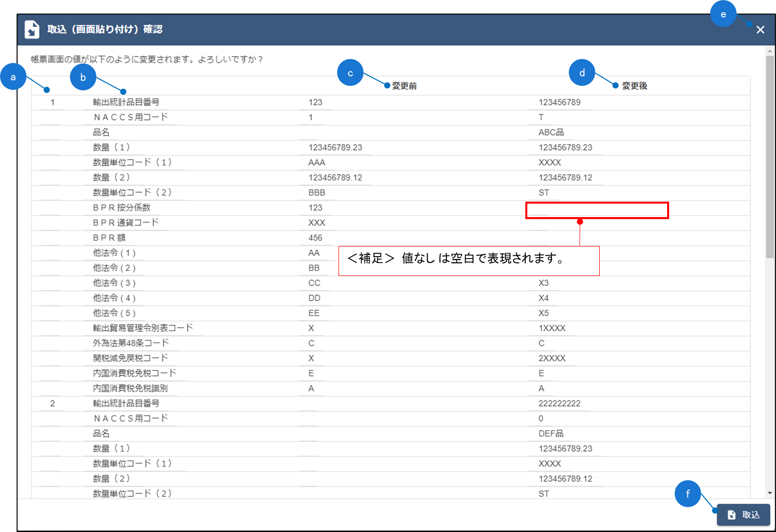Click the 変更後 value ABC品
This screenshot has height=532, width=776.
(x=551, y=132)
